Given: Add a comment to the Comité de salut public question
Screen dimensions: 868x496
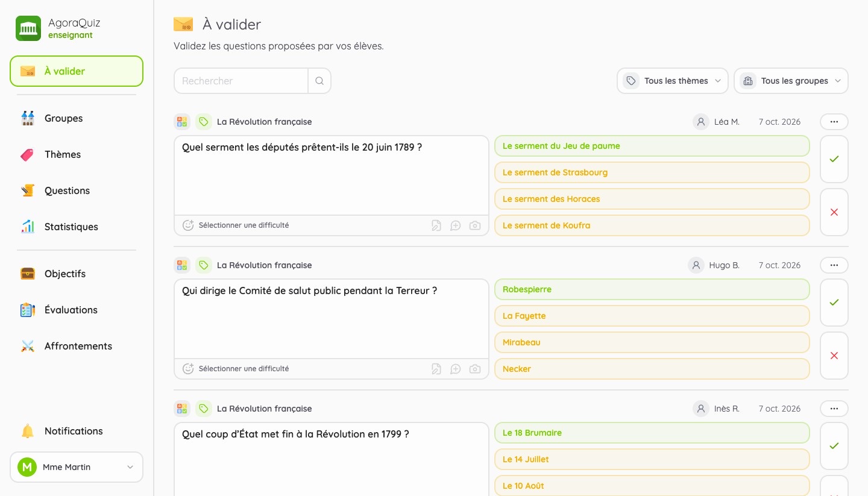Looking at the screenshot, I should click(456, 369).
